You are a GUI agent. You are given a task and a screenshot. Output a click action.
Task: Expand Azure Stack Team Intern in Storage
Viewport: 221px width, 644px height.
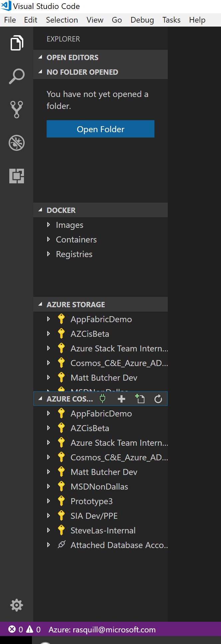tap(49, 348)
